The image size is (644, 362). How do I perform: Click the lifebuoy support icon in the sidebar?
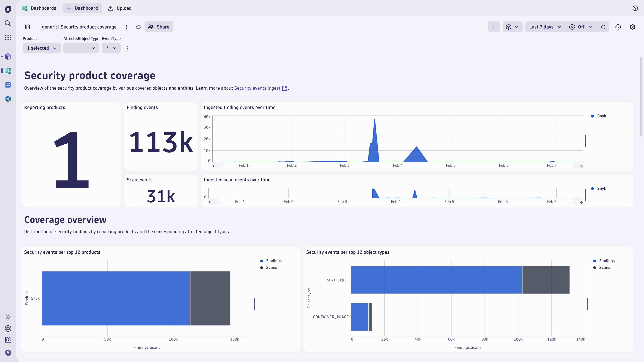pyautogui.click(x=8, y=328)
